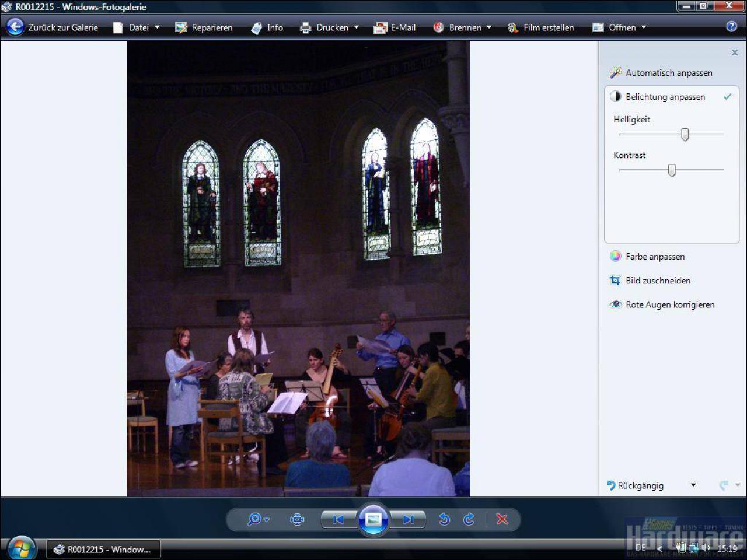Image resolution: width=747 pixels, height=560 pixels.
Task: Open the help question mark icon
Action: pyautogui.click(x=732, y=27)
